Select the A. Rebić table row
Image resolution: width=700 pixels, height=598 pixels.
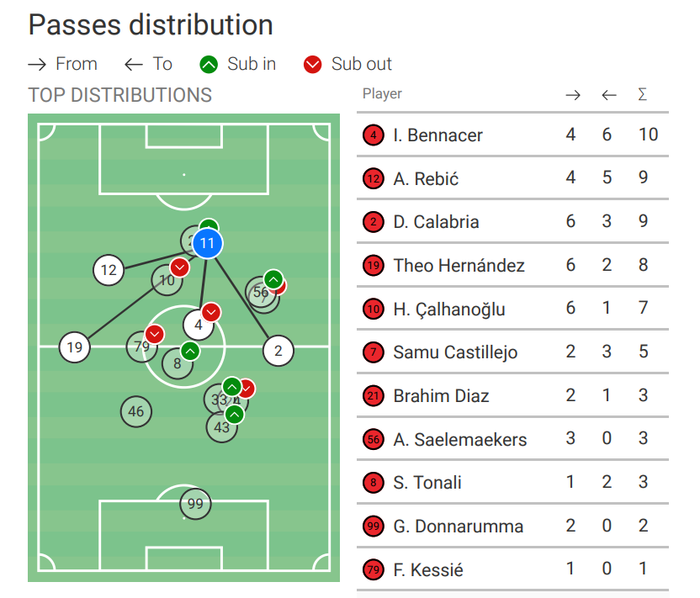512,178
